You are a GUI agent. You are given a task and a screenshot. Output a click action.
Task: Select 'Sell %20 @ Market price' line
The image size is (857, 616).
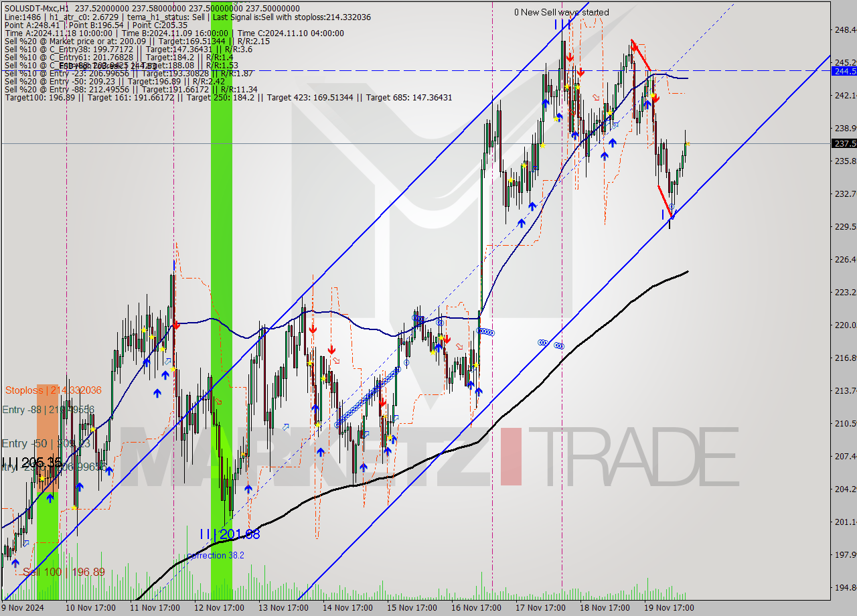pyautogui.click(x=137, y=41)
